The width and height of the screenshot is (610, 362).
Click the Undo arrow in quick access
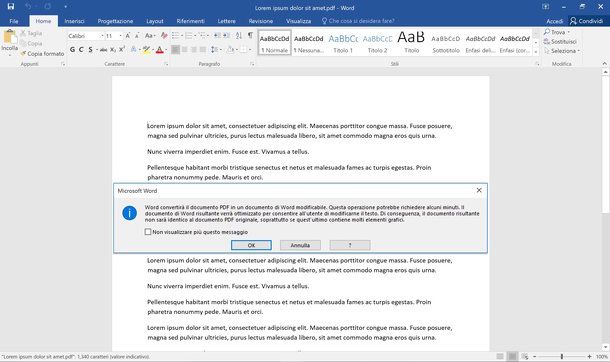click(x=28, y=7)
